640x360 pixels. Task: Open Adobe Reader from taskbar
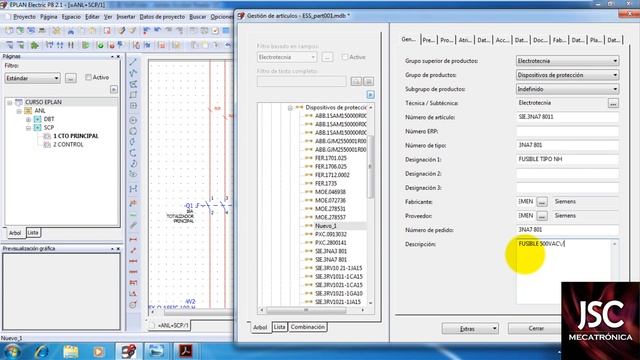186,351
